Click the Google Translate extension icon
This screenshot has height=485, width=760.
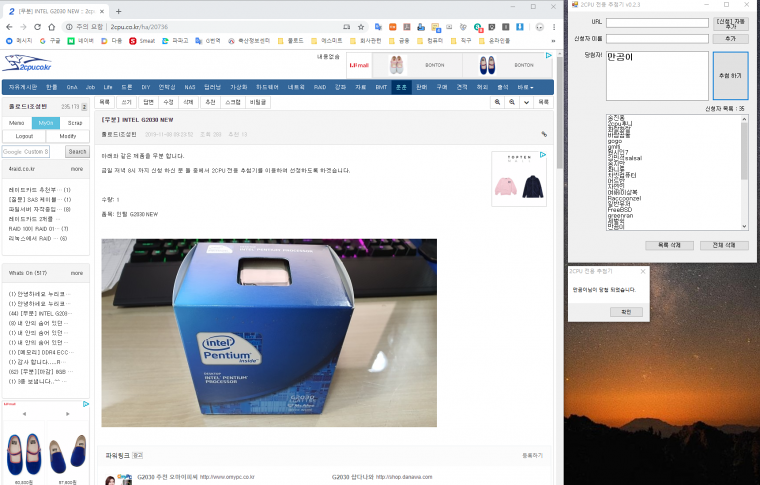(x=379, y=27)
